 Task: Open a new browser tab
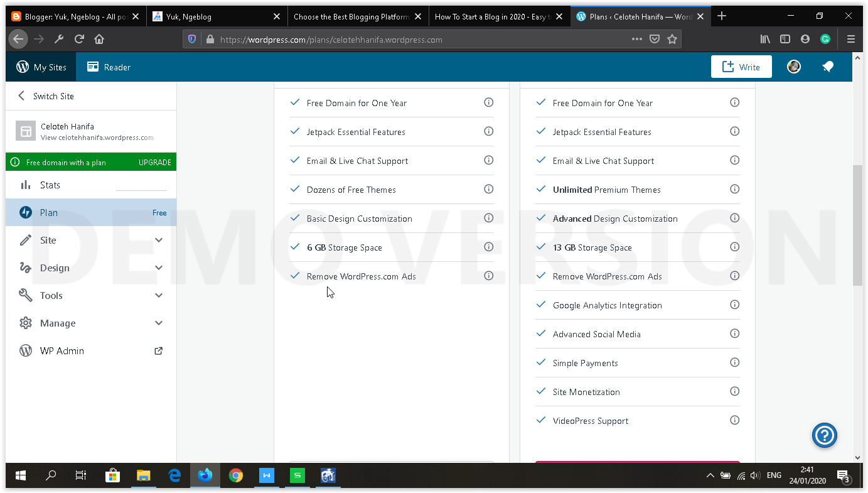[722, 16]
